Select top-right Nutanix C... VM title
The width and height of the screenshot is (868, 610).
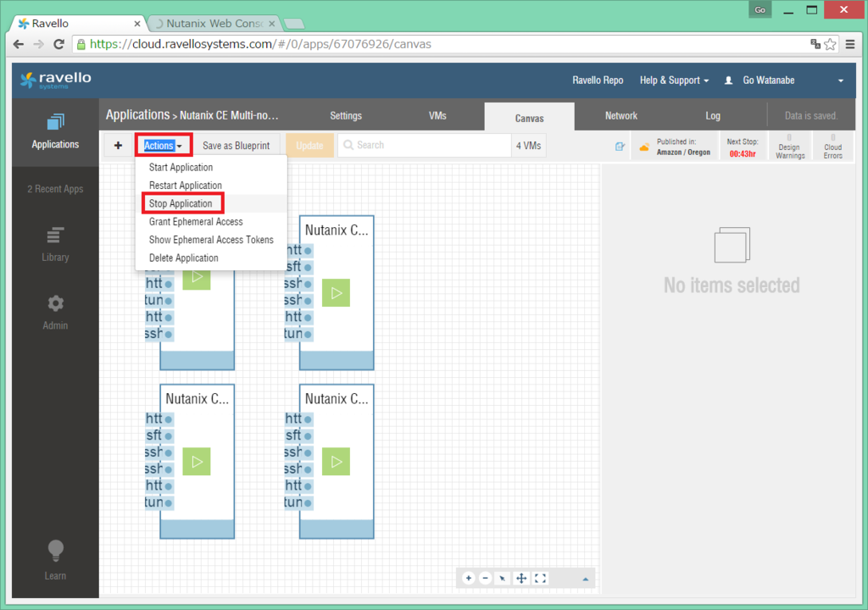tap(337, 230)
